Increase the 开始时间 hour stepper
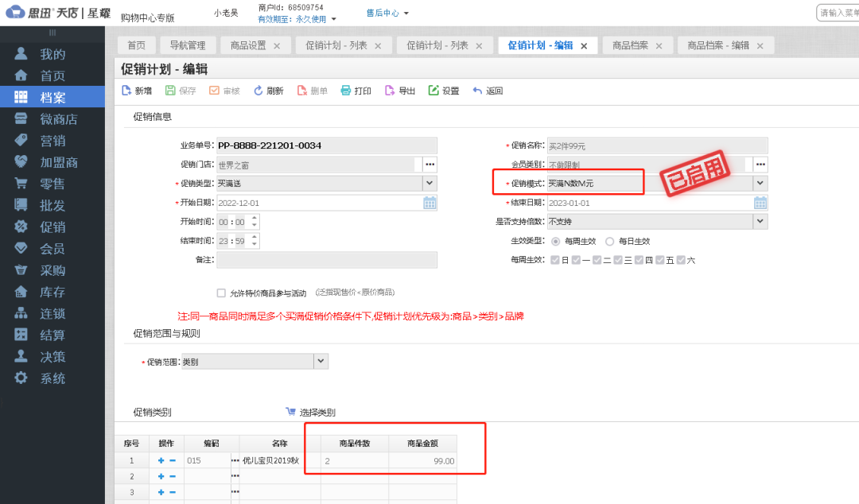The height and width of the screenshot is (504, 859). click(x=254, y=219)
